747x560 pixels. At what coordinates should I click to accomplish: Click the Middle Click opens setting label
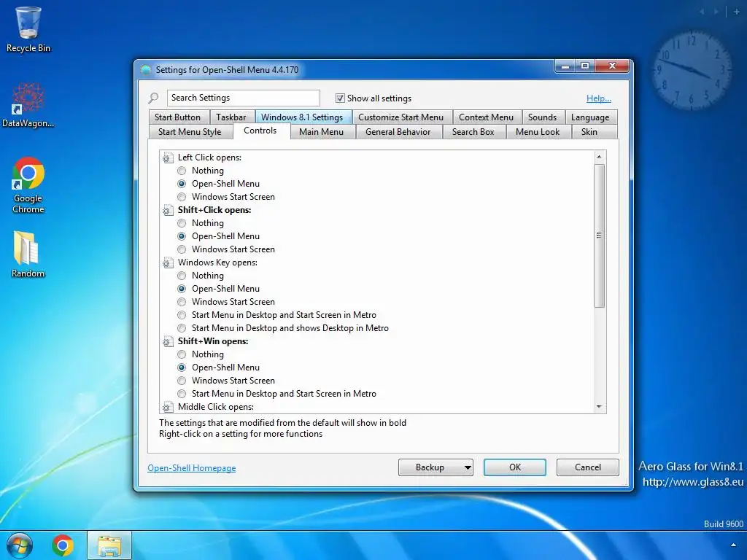pyautogui.click(x=216, y=407)
